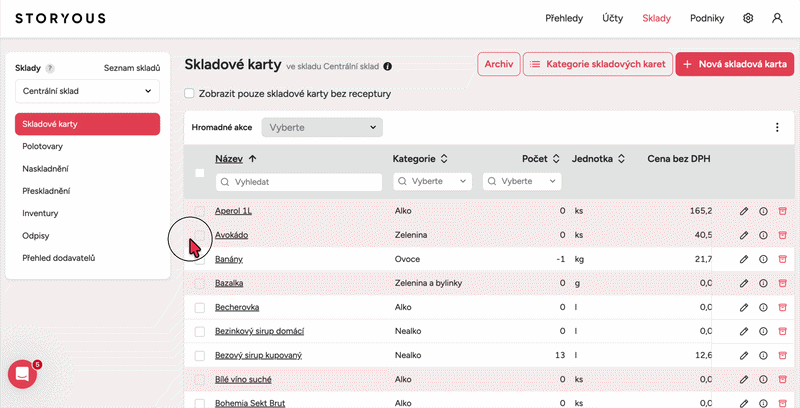Click info icon beside Centrální sklad heading

[388, 67]
